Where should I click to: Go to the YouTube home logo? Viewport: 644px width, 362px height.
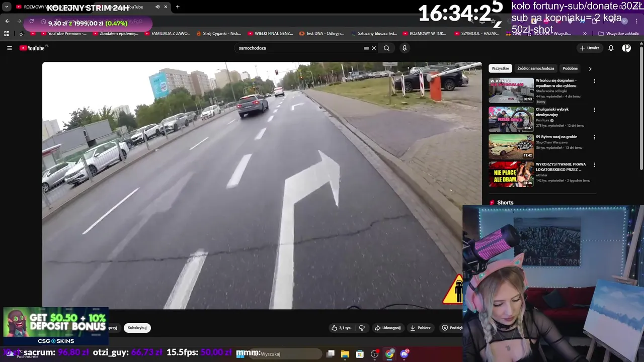(32, 48)
